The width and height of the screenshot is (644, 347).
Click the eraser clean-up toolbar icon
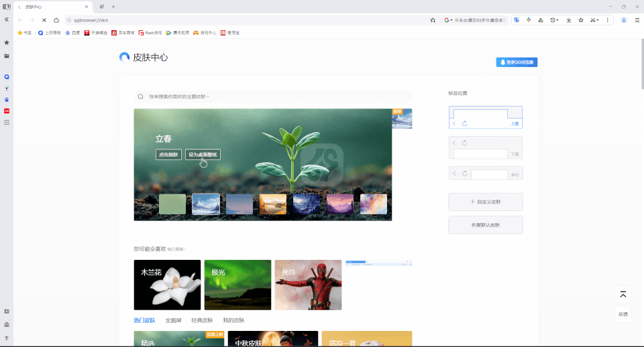(x=541, y=20)
